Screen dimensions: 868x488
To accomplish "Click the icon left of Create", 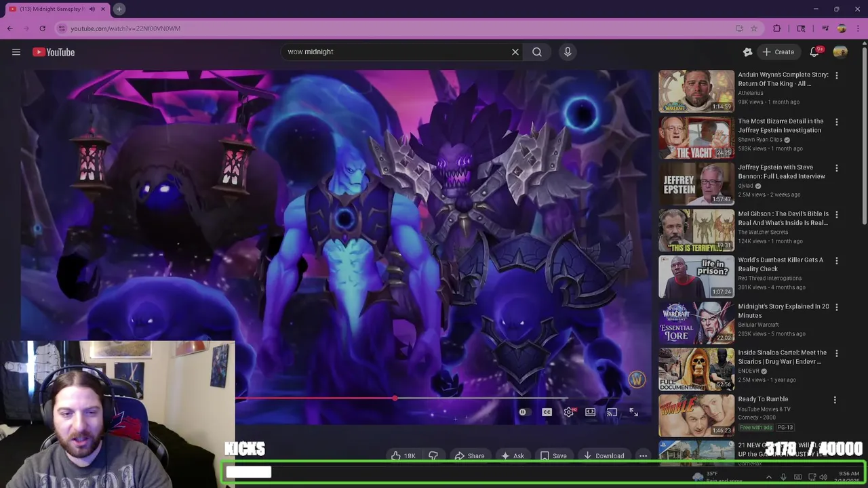I will pos(747,52).
